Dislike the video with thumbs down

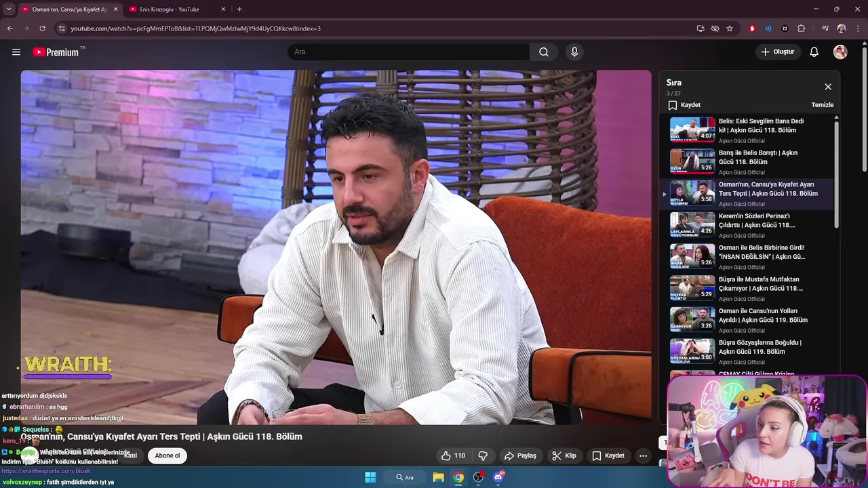coord(483,455)
